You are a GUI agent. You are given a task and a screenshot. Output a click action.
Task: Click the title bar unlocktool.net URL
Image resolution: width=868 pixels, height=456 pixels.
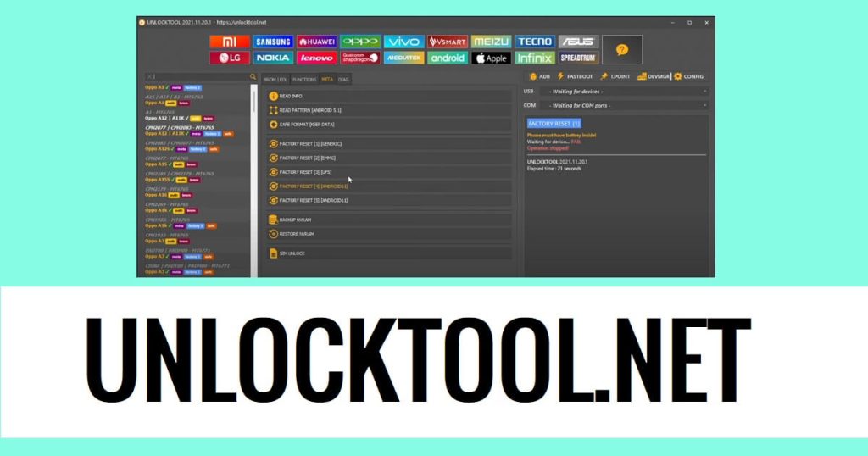tap(242, 23)
